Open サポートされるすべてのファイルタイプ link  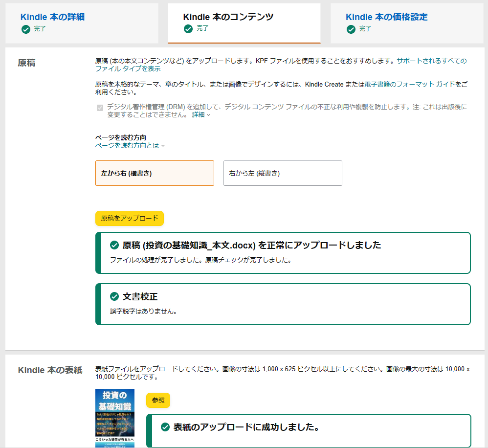click(431, 61)
